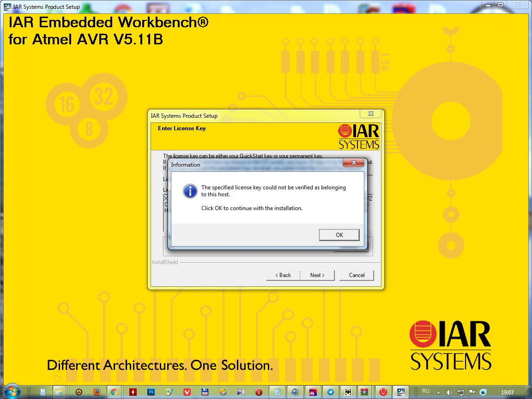Switch to the Notepad taskbar window

click(277, 392)
